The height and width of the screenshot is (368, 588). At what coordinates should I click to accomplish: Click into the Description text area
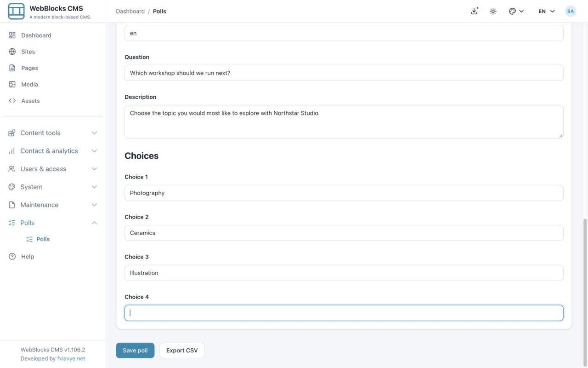[x=344, y=121]
